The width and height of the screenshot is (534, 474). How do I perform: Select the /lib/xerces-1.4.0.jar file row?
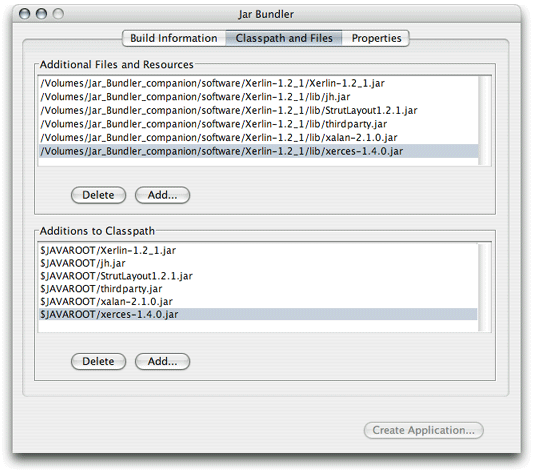(258, 151)
